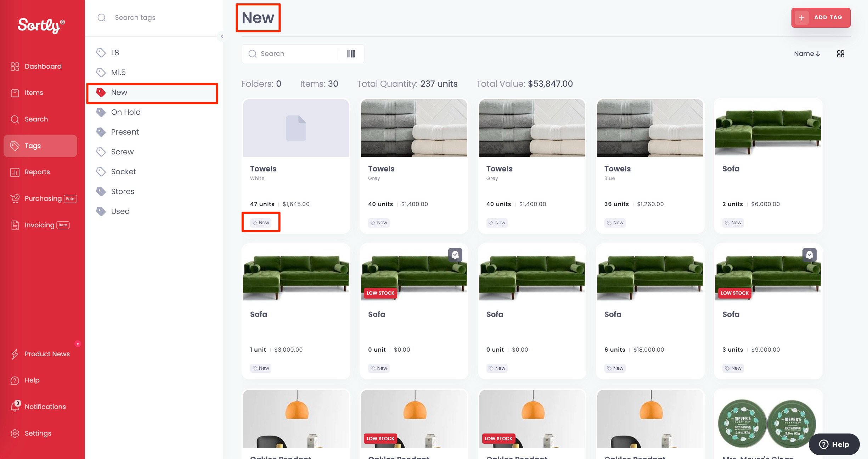Select the Stores tag in list
This screenshot has height=459, width=868.
coord(123,192)
